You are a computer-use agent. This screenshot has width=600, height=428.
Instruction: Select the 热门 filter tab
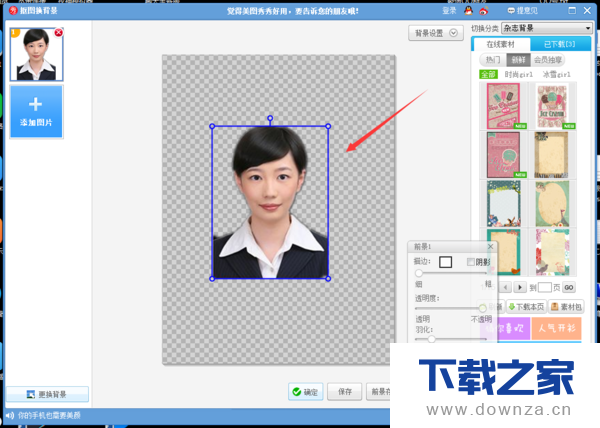[x=493, y=60]
